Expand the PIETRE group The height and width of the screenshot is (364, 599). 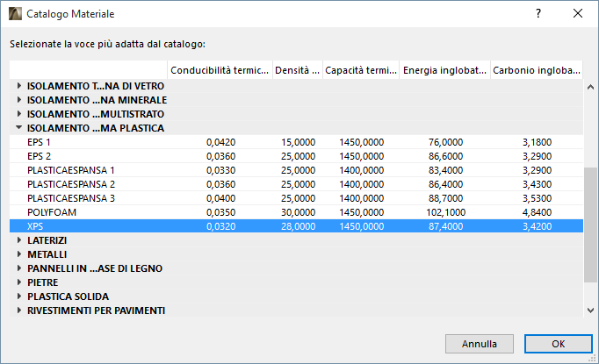point(19,282)
